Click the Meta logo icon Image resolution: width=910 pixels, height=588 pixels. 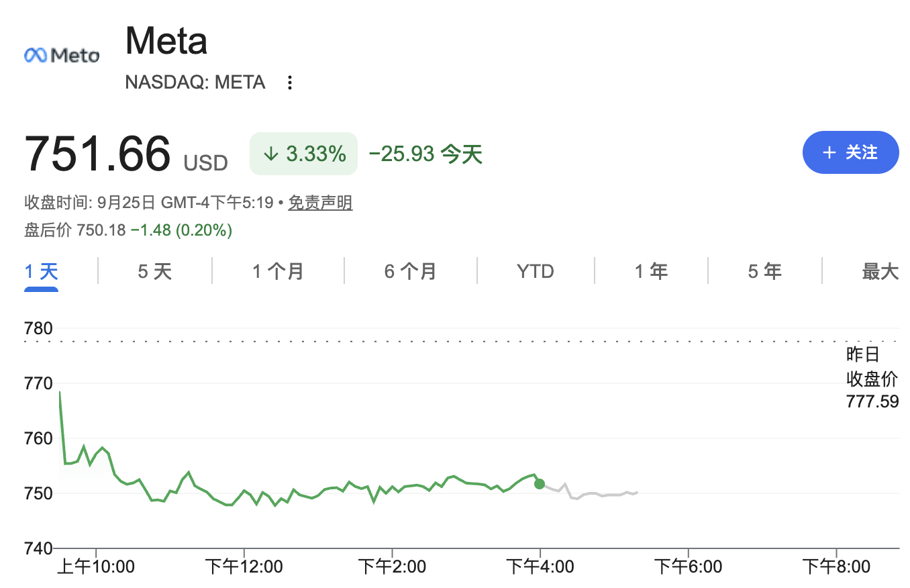point(62,55)
